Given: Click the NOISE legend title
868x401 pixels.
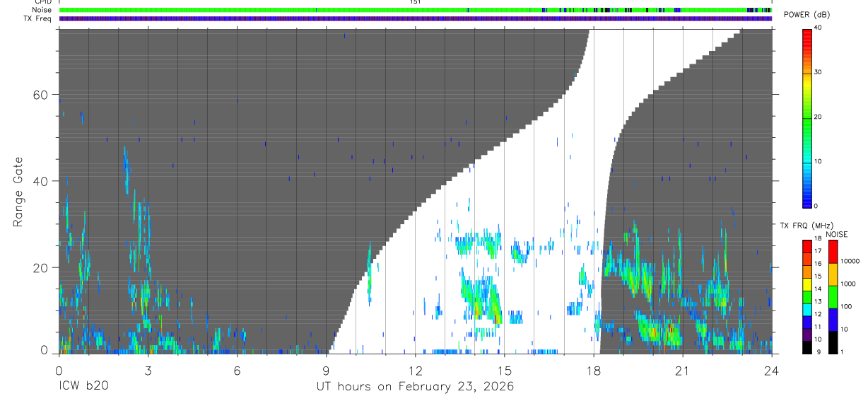Looking at the screenshot, I should [836, 234].
